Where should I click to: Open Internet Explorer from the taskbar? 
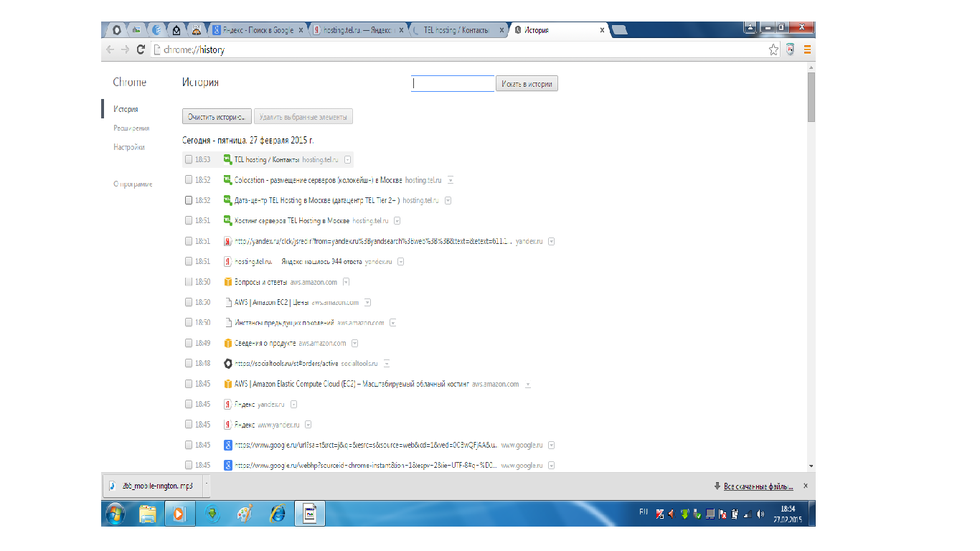[x=278, y=513]
